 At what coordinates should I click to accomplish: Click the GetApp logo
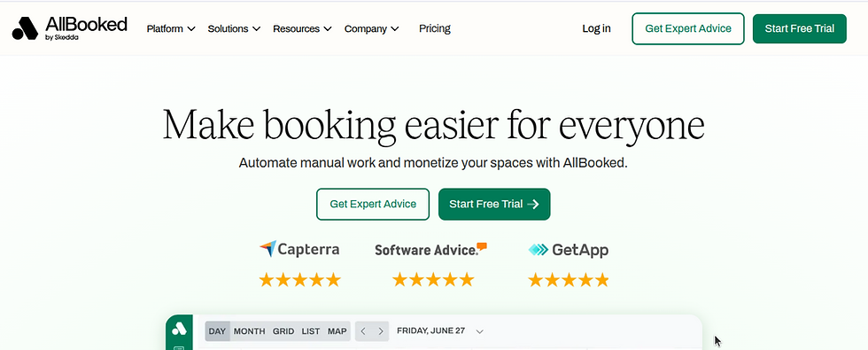click(x=568, y=250)
